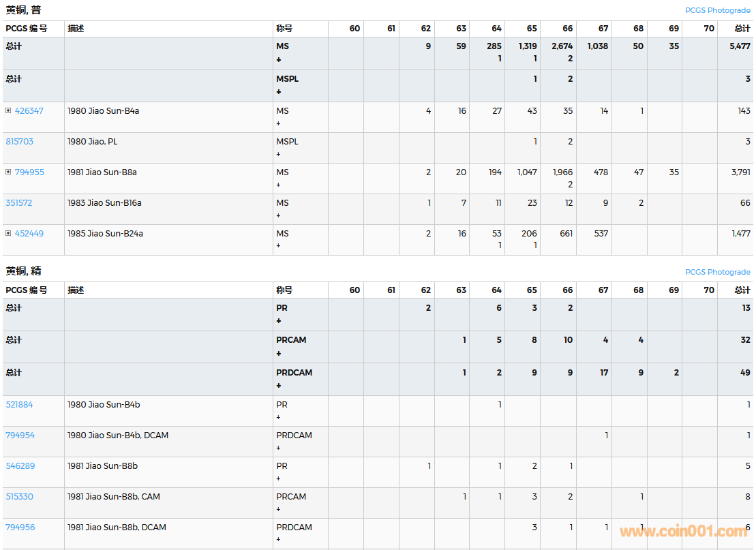Screen dimensions: 756x550
Task: Click the 描述 column header in bottom table
Action: 76,290
